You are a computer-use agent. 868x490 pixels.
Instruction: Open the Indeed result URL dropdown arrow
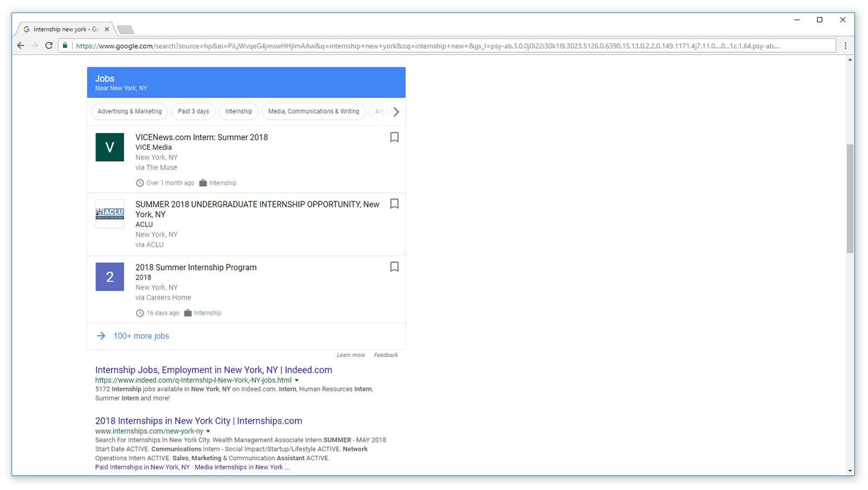(x=297, y=380)
